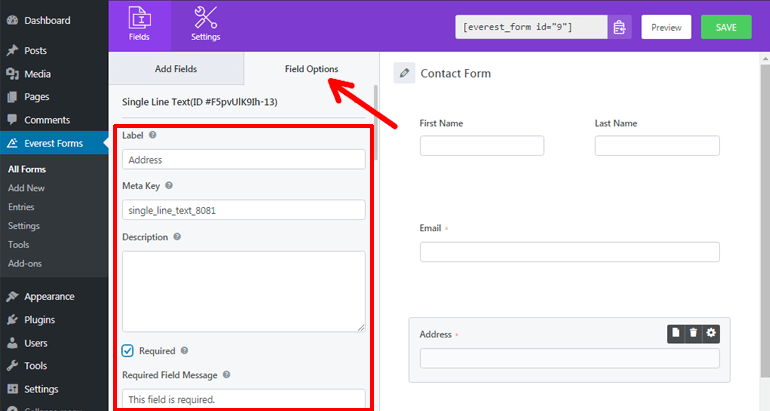Select the Field Options tab

(x=311, y=69)
